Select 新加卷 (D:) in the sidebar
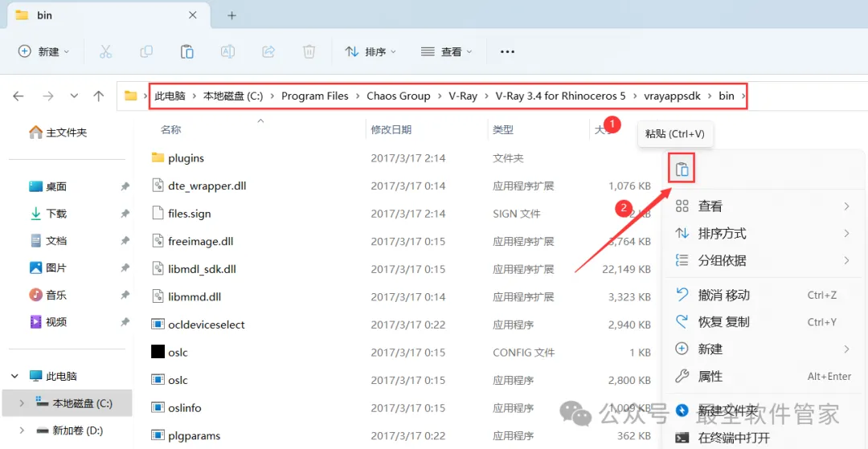The image size is (868, 449). (x=70, y=431)
